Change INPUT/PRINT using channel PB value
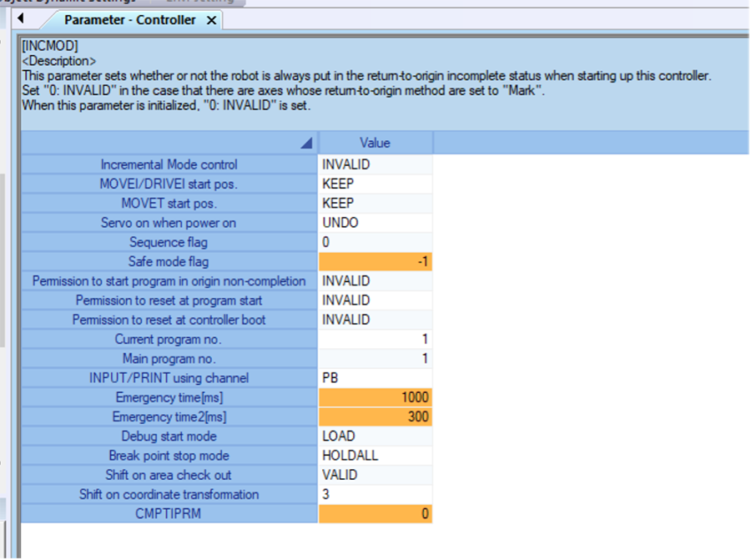 pyautogui.click(x=375, y=378)
